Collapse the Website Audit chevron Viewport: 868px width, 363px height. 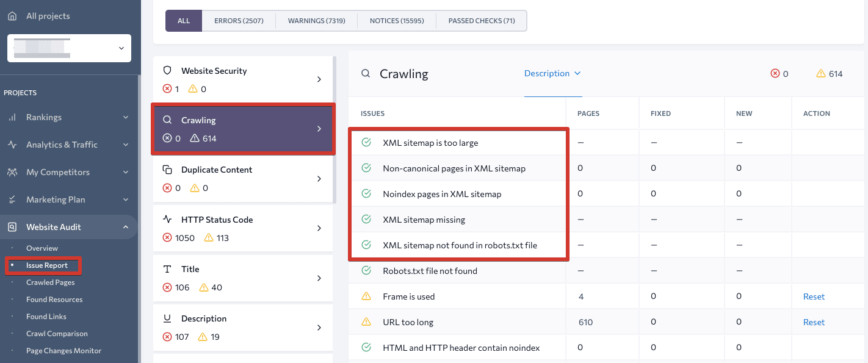[126, 227]
